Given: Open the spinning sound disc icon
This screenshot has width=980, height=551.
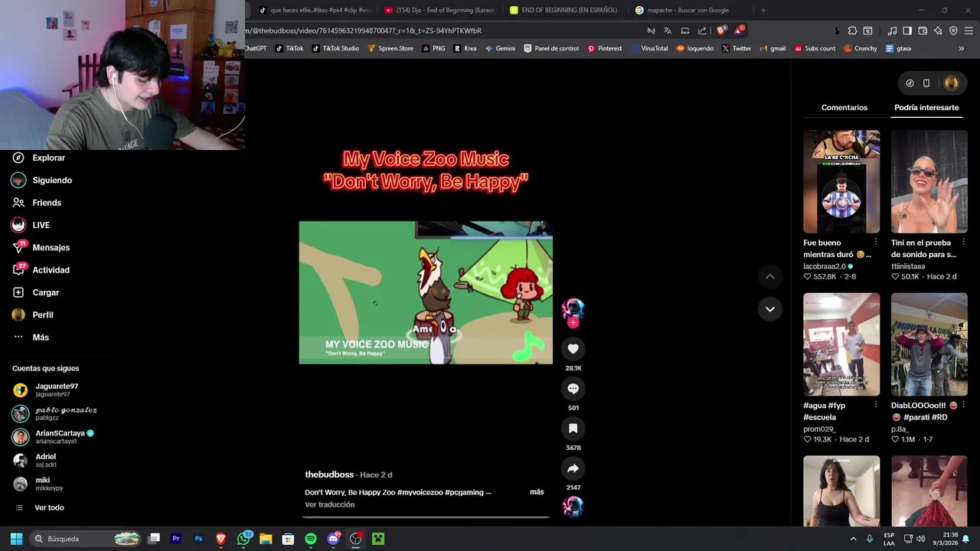Looking at the screenshot, I should coord(573,507).
